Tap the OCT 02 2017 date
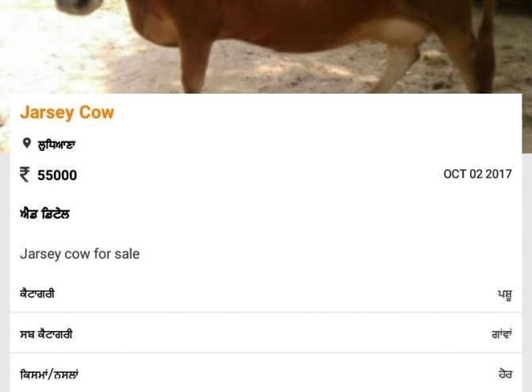532x392 pixels. tap(477, 174)
